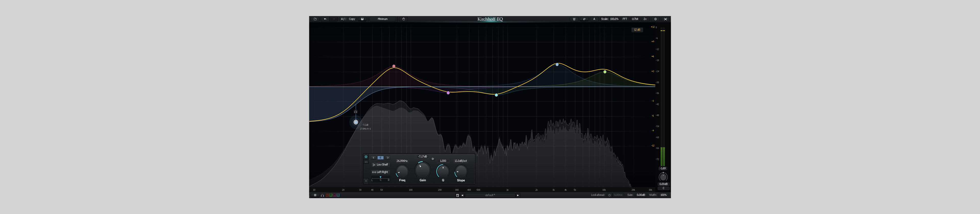Click the selected low shelf band node
The image size is (980, 214).
pyautogui.click(x=356, y=122)
